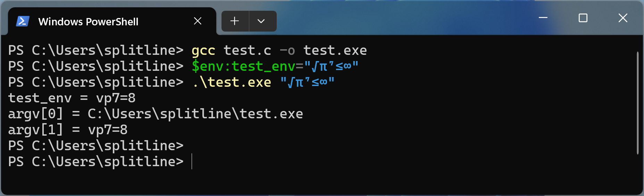Click the $env:test_env assignment text
The width and height of the screenshot is (644, 196).
275,66
